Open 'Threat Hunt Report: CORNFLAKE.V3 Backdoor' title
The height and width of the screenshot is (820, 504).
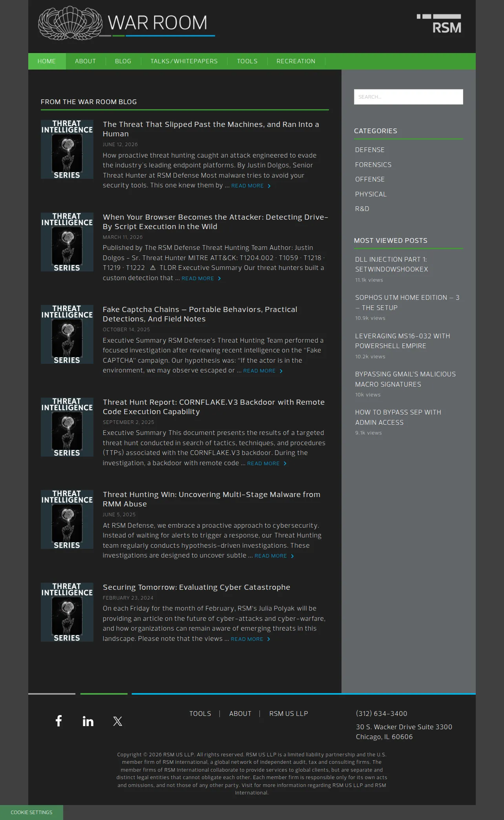[214, 407]
